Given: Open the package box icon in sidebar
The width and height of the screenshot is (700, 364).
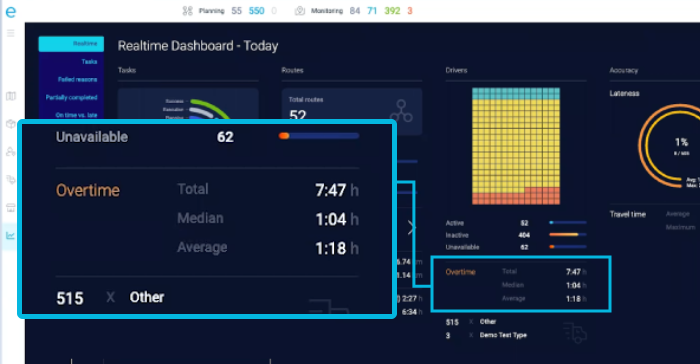Looking at the screenshot, I should 11,124.
